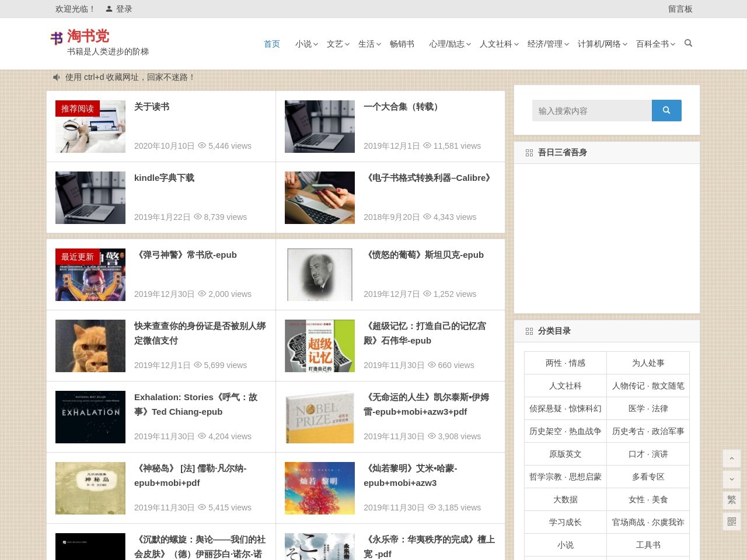Screen dimensions: 747x560
Task: Click the 愤怒的葡萄 portrait thumbnail
Action: (320, 275)
